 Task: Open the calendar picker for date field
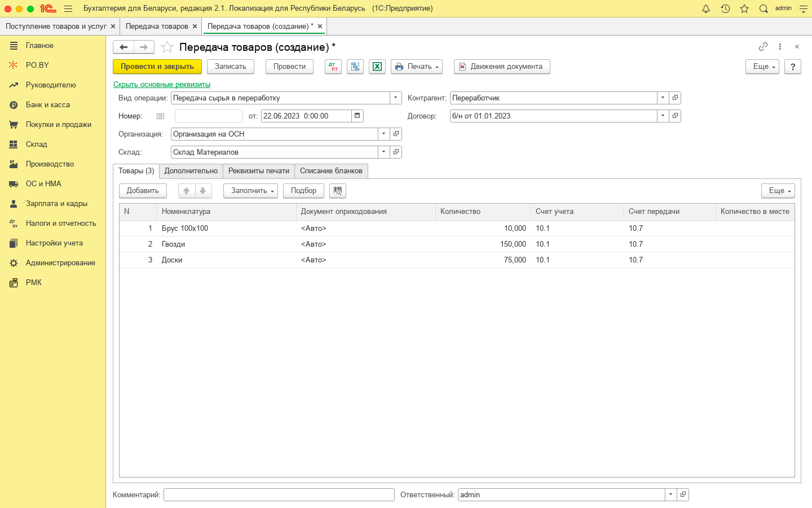pos(358,116)
